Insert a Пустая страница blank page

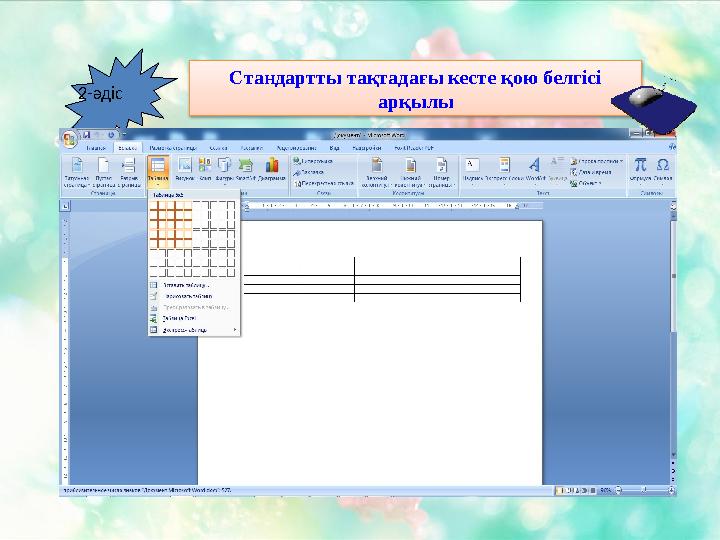[x=104, y=172]
